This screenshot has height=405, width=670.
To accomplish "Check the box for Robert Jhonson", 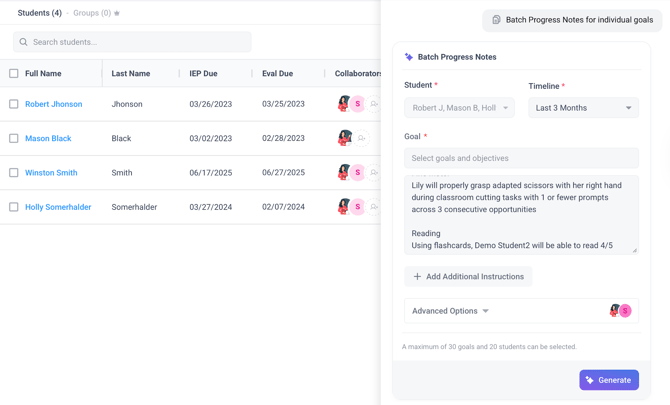I will click(x=14, y=104).
